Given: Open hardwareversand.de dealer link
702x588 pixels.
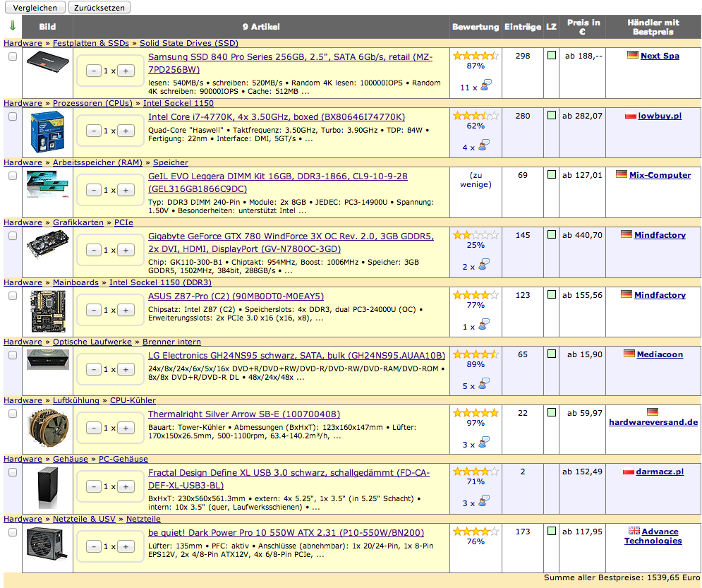Looking at the screenshot, I should coord(653,422).
